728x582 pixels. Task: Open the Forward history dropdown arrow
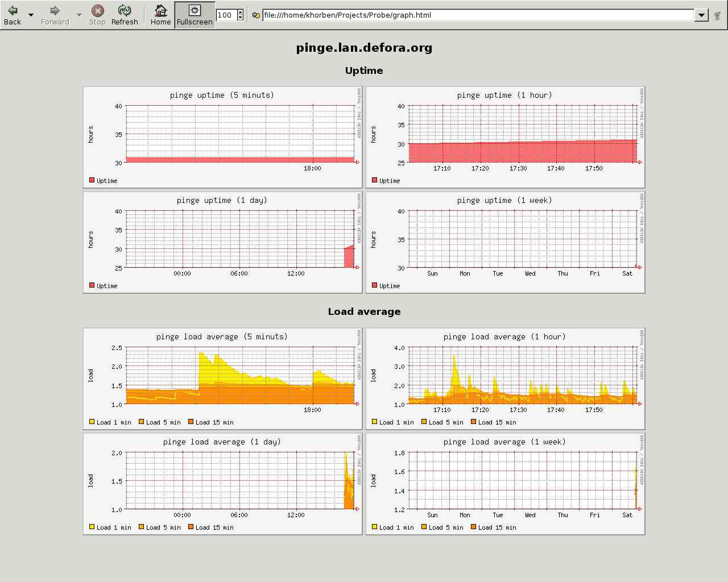point(79,15)
